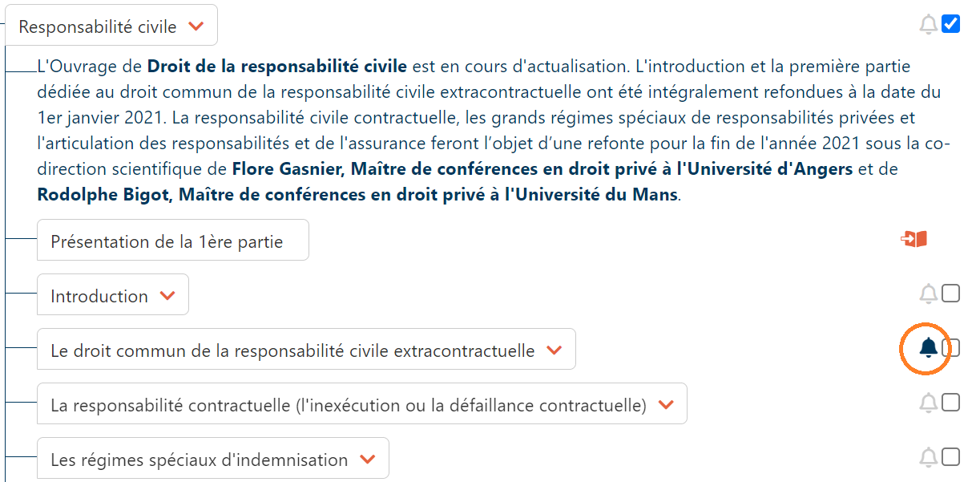Expand the La responsabilité contractuelle chevron
The image size is (980, 482).
[666, 405]
